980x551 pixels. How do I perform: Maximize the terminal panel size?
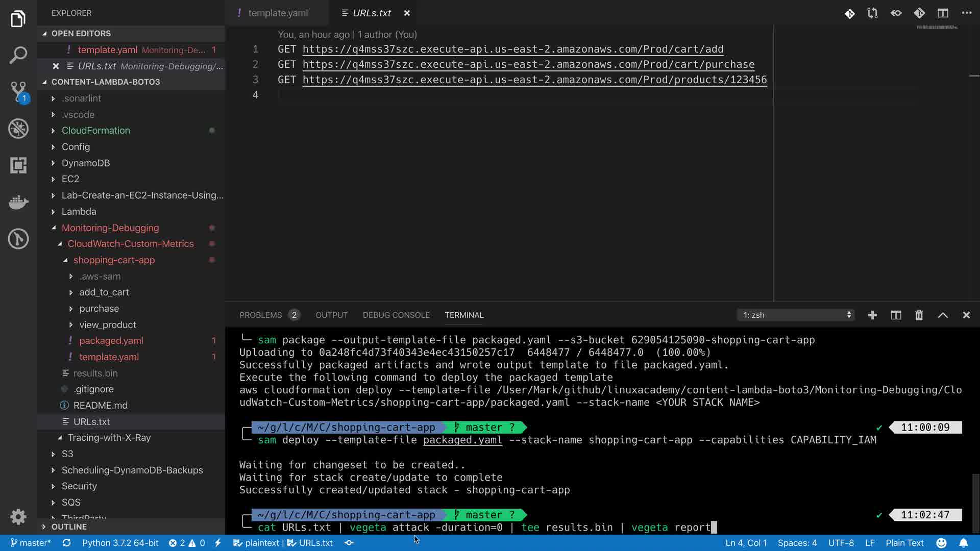pos(943,315)
